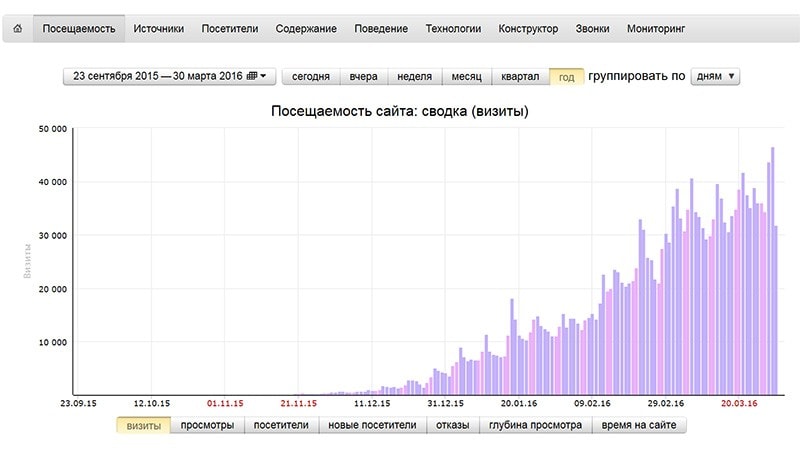Screen dimensions: 800x463
Task: Select the Посещаемость tab
Action: [x=79, y=29]
